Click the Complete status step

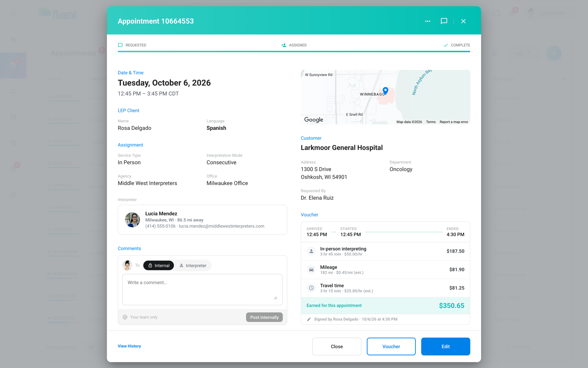pos(457,45)
